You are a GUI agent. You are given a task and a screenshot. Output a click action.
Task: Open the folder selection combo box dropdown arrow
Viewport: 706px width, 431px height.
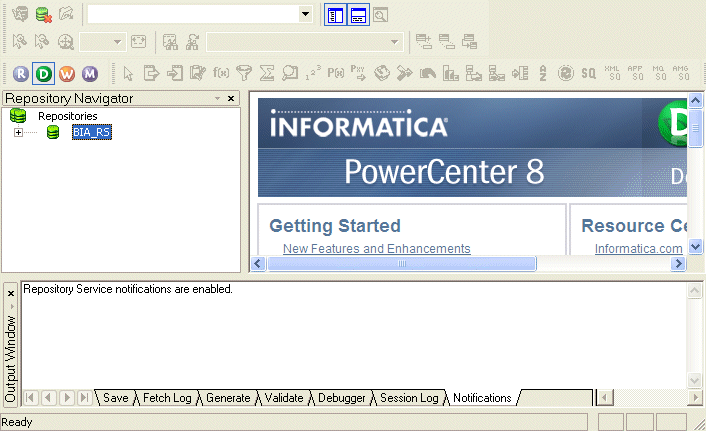coord(306,14)
